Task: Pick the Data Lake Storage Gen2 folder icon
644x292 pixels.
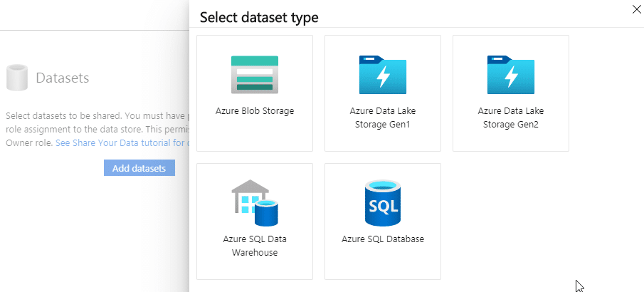Action: [x=511, y=75]
